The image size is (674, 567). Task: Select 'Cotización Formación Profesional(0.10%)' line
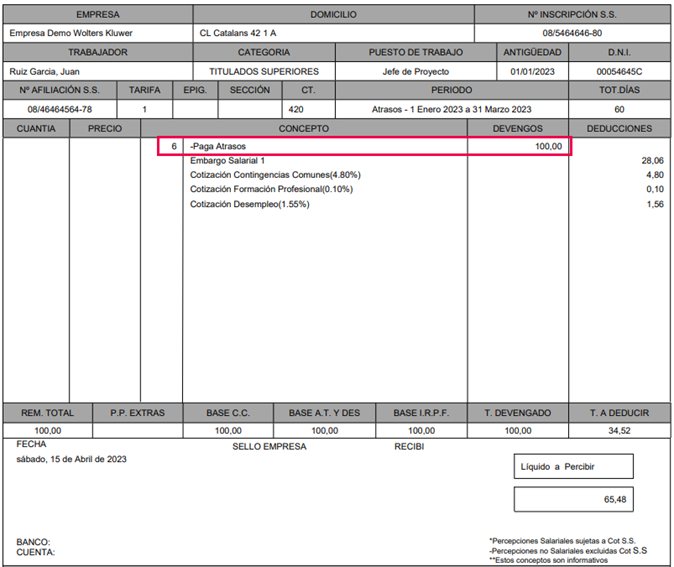tap(271, 189)
